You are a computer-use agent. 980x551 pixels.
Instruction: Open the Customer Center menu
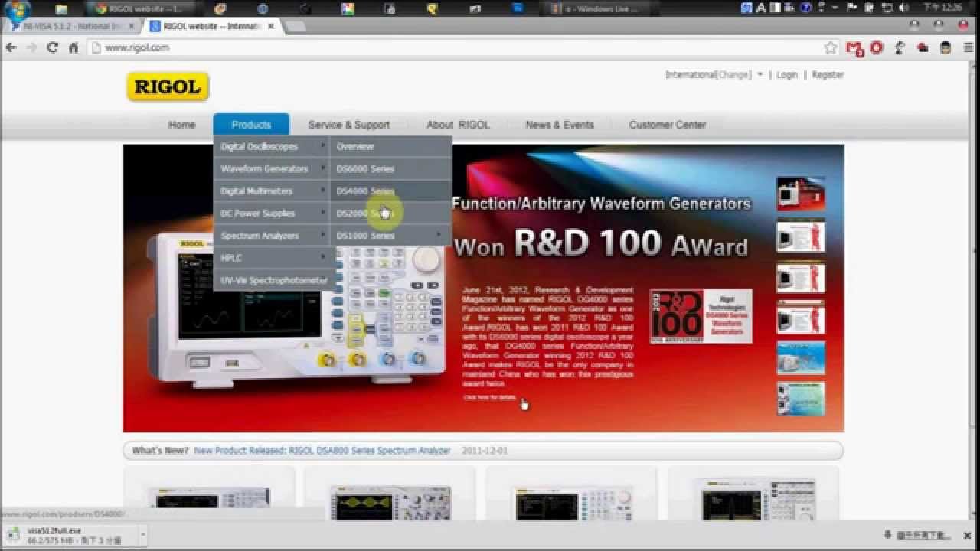pos(668,125)
